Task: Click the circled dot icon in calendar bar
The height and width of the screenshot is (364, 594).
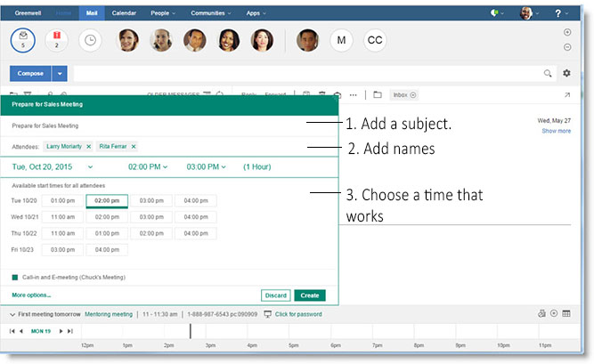Action: click(x=554, y=313)
